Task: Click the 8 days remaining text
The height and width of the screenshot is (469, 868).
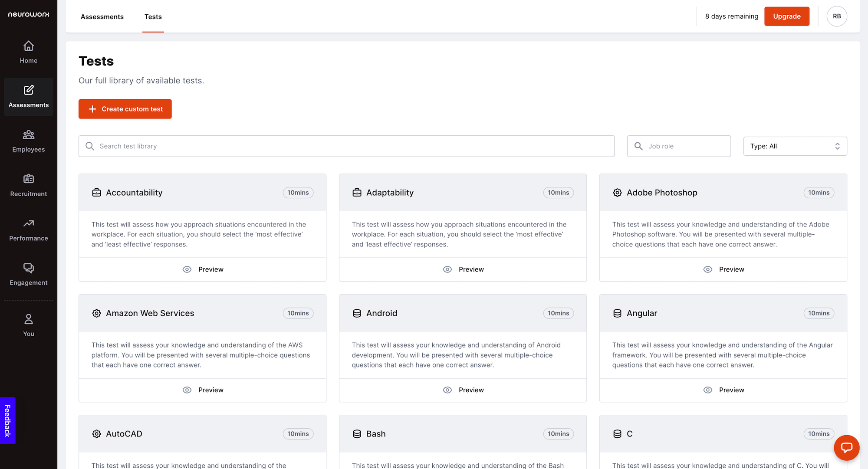Action: (x=732, y=16)
